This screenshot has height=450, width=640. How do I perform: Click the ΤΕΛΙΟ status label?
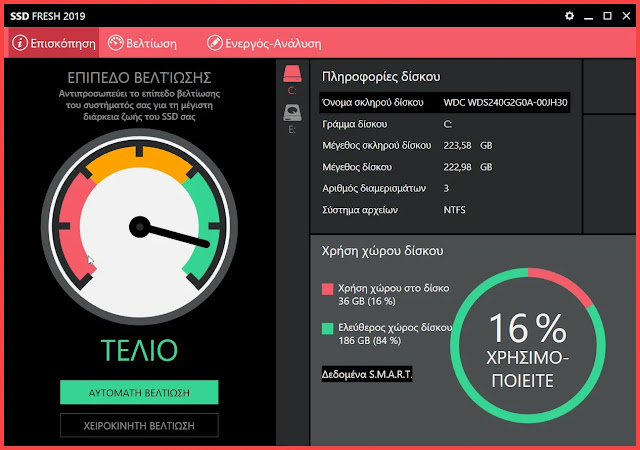[139, 350]
